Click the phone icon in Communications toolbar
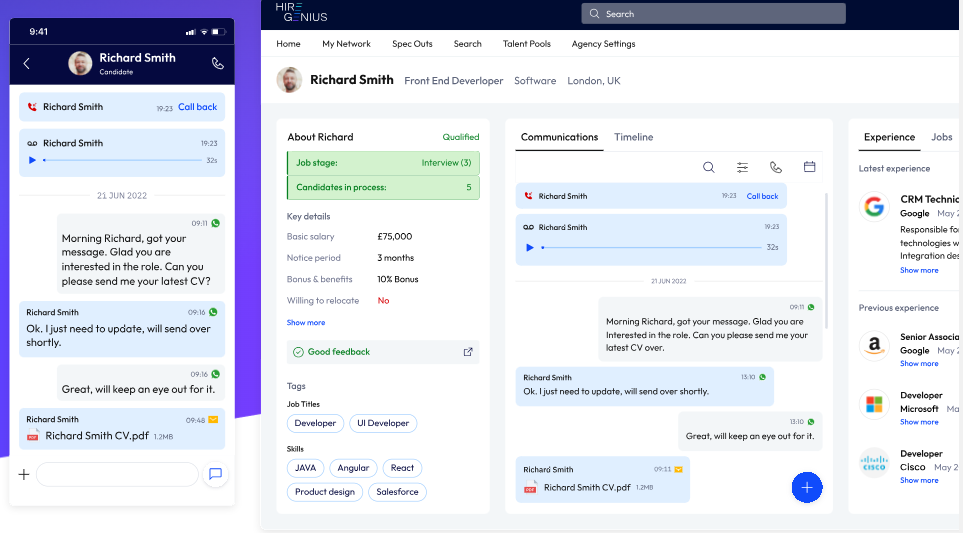The image size is (963, 533). pyautogui.click(x=775, y=167)
